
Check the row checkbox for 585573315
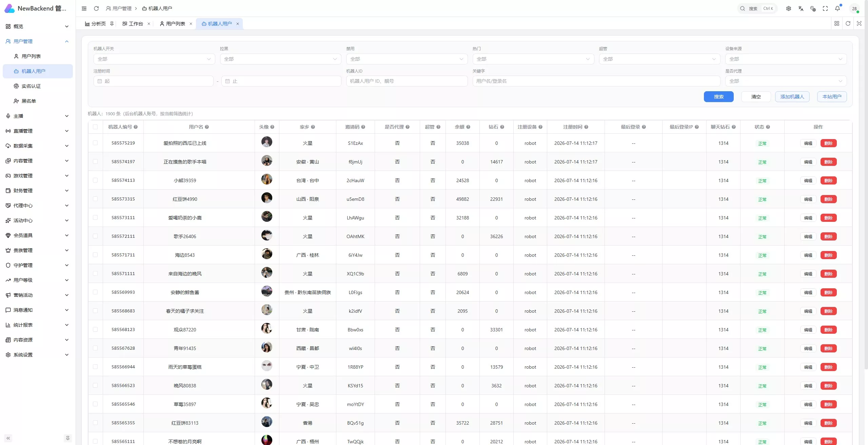pyautogui.click(x=95, y=199)
